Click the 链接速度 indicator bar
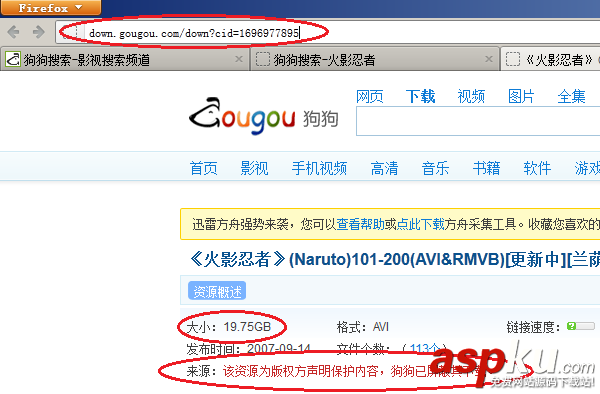 point(581,326)
